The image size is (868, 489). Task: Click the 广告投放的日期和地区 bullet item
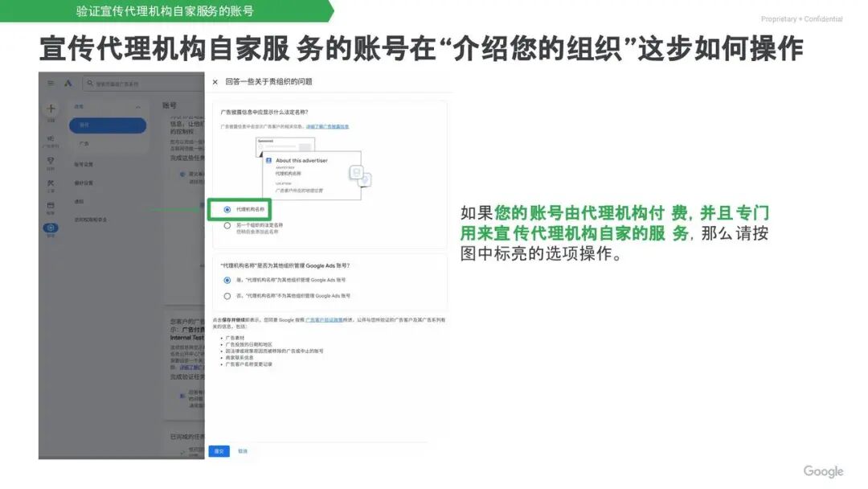click(248, 344)
